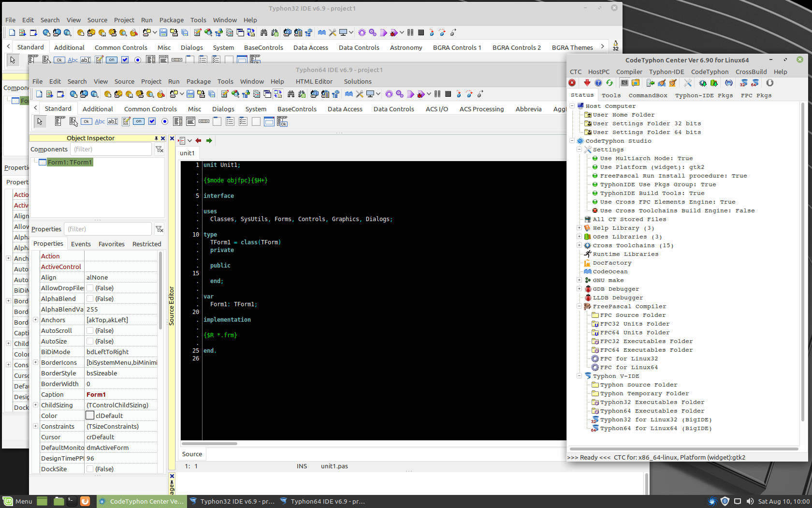Expand Help Library (3) node
812x508 pixels.
(x=579, y=228)
